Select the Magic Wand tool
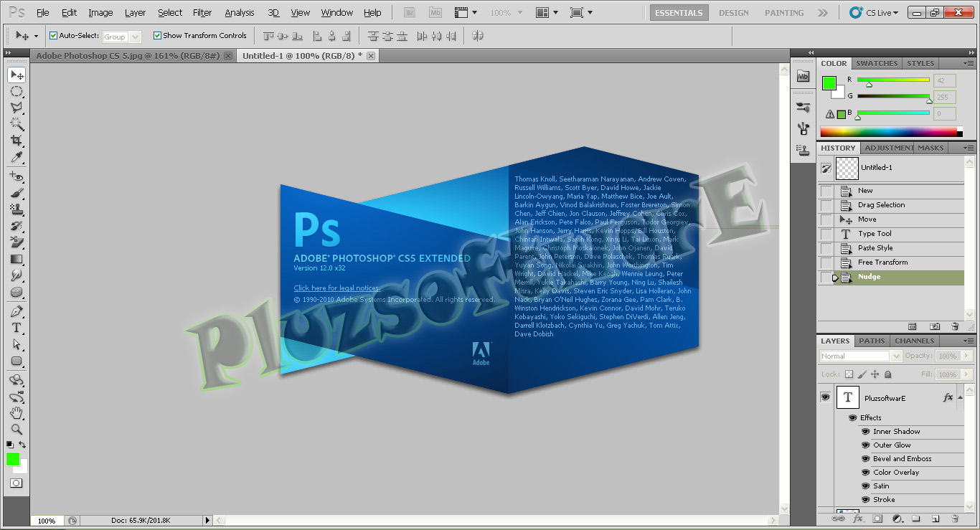This screenshot has width=980, height=530. pos(17,124)
